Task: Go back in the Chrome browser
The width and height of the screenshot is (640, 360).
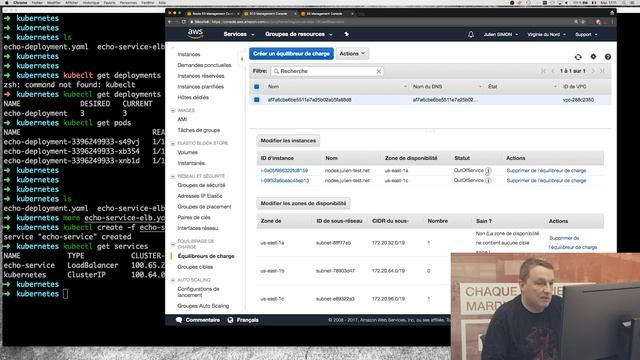Action: 170,22
